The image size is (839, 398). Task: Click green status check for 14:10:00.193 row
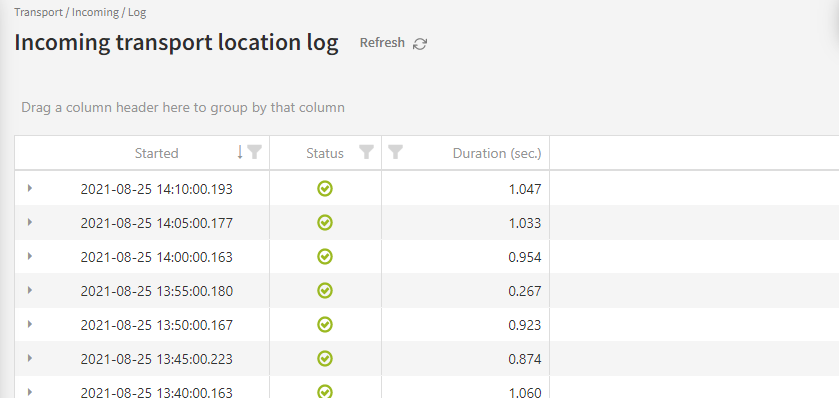325,188
